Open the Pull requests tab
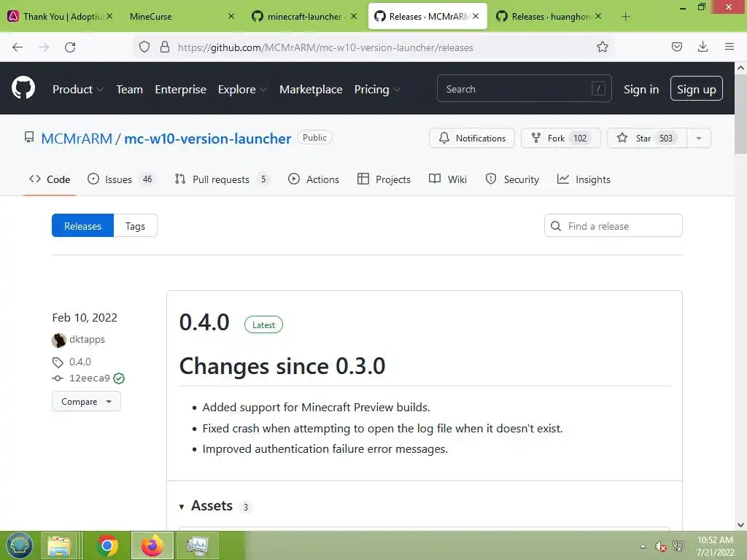Image resolution: width=747 pixels, height=560 pixels. [222, 179]
